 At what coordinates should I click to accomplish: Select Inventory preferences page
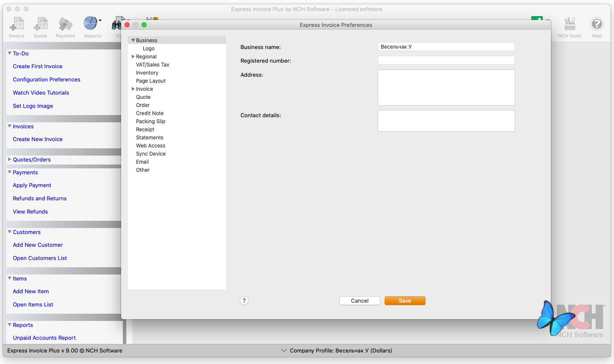[x=147, y=73]
